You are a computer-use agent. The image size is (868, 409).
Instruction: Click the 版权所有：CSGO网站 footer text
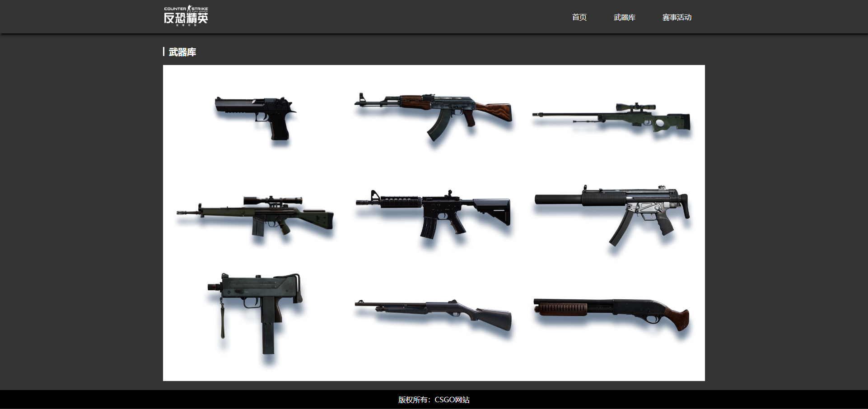coord(434,400)
